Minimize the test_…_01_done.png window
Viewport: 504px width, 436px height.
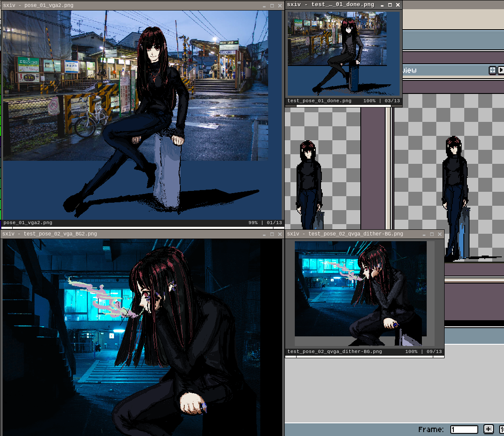382,5
